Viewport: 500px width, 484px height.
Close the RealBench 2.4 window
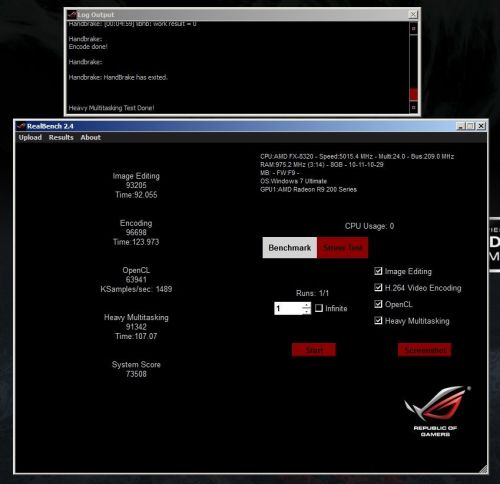pos(481,126)
